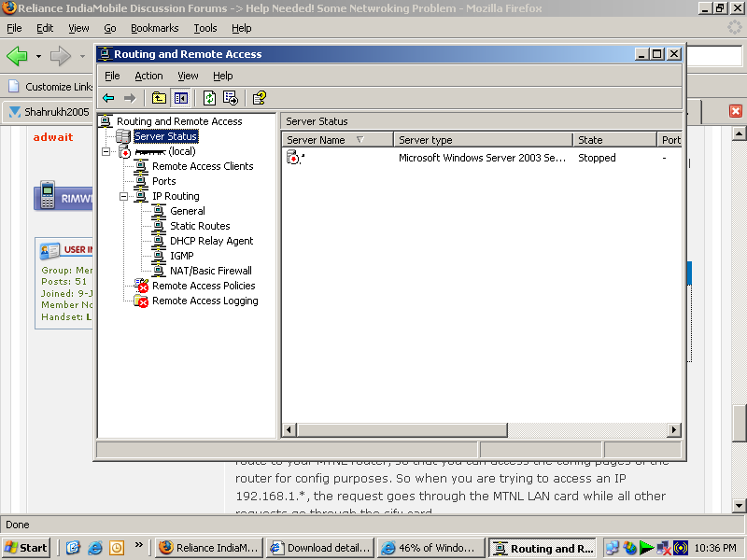Image resolution: width=747 pixels, height=560 pixels.
Task: Select IGMP in the tree
Action: pyautogui.click(x=182, y=256)
